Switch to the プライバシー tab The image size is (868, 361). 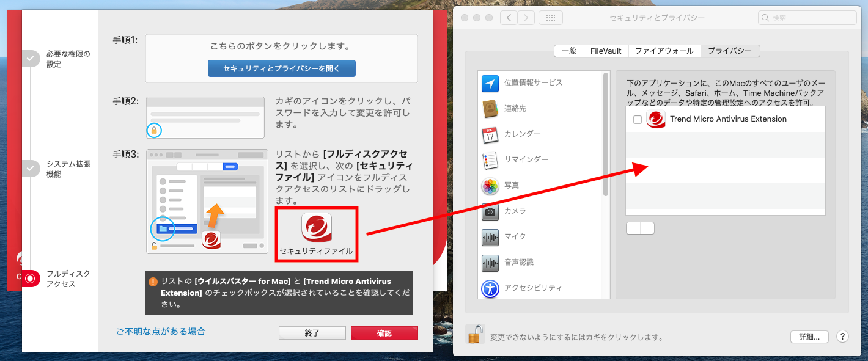point(730,51)
